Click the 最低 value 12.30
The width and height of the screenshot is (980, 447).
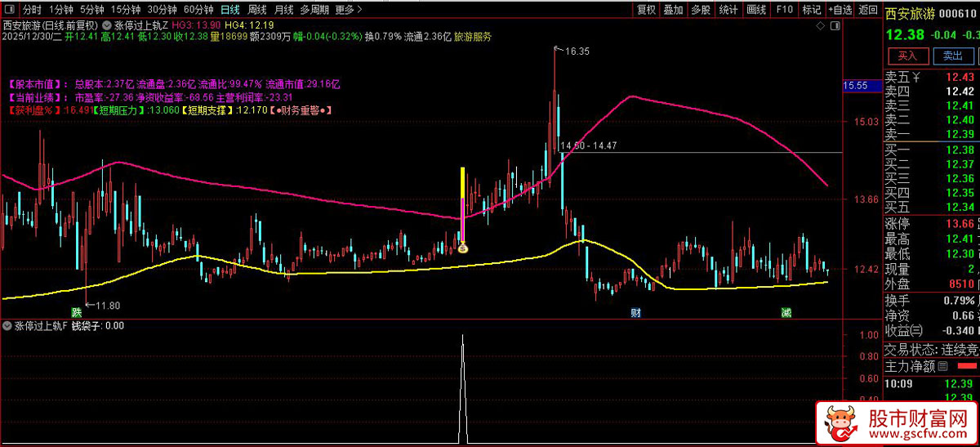(960, 253)
